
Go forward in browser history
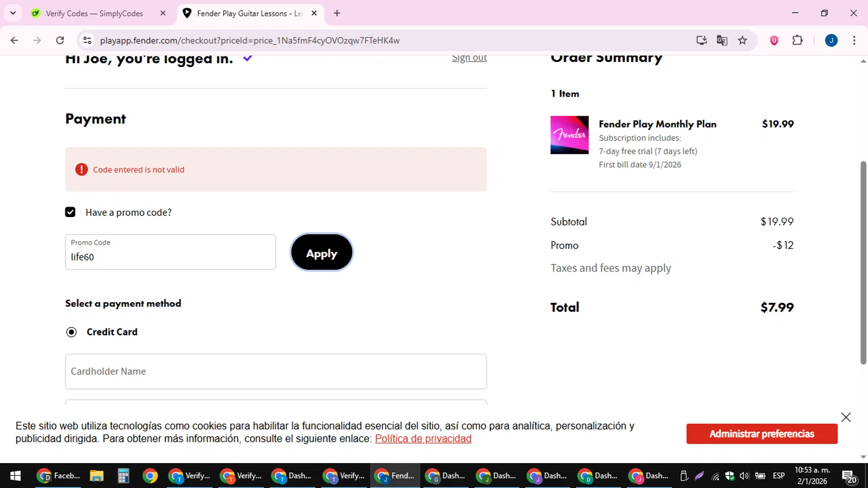37,41
